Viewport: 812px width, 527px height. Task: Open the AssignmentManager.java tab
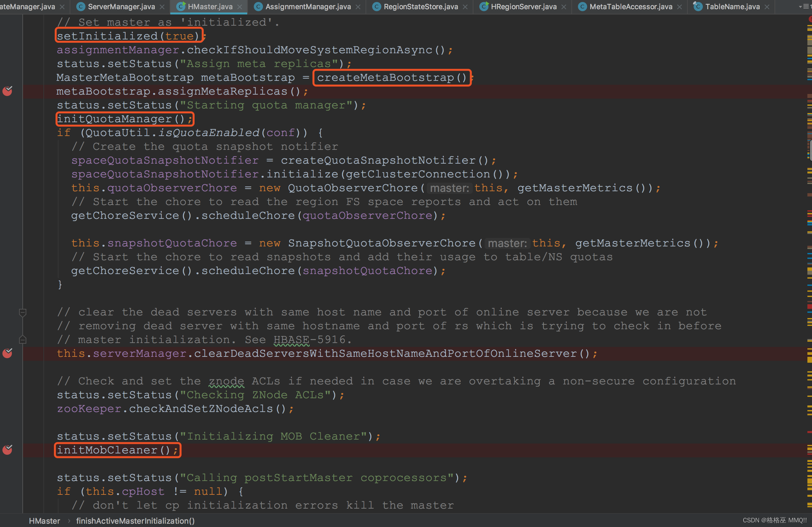[308, 7]
